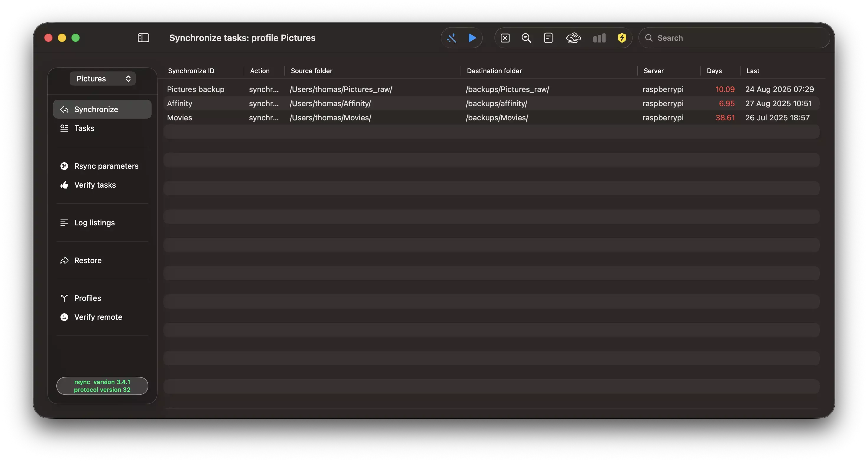Viewport: 868px width, 462px height.
Task: Open the Restore section
Action: (88, 260)
